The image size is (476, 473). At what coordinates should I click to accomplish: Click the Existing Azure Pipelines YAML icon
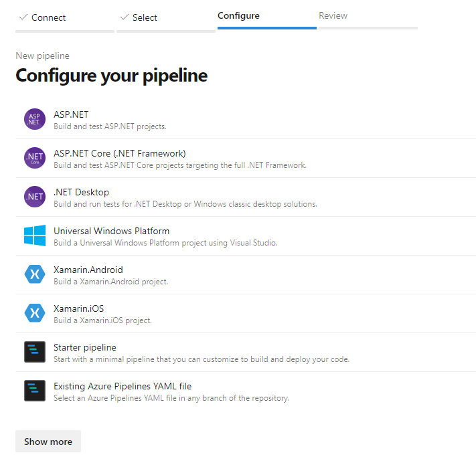coord(35,391)
